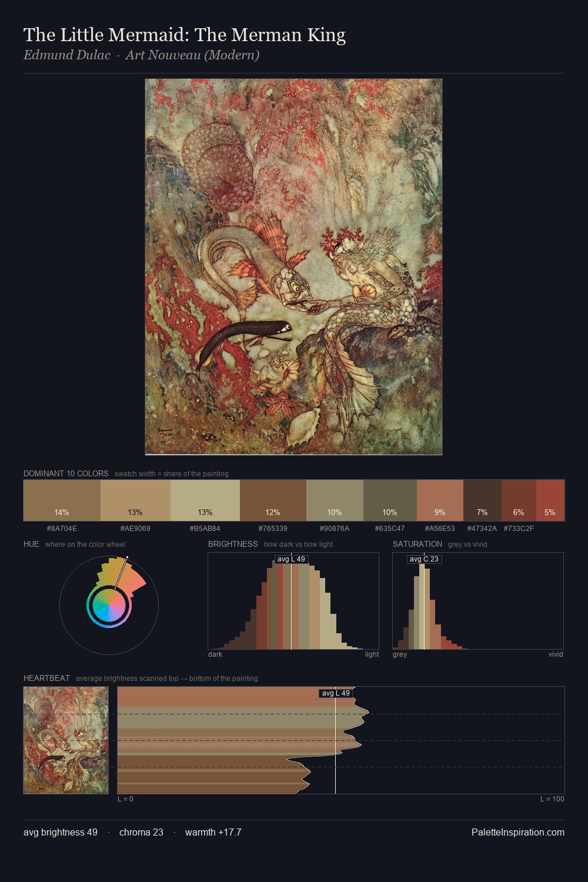Click the light axis label under brightness

point(372,654)
